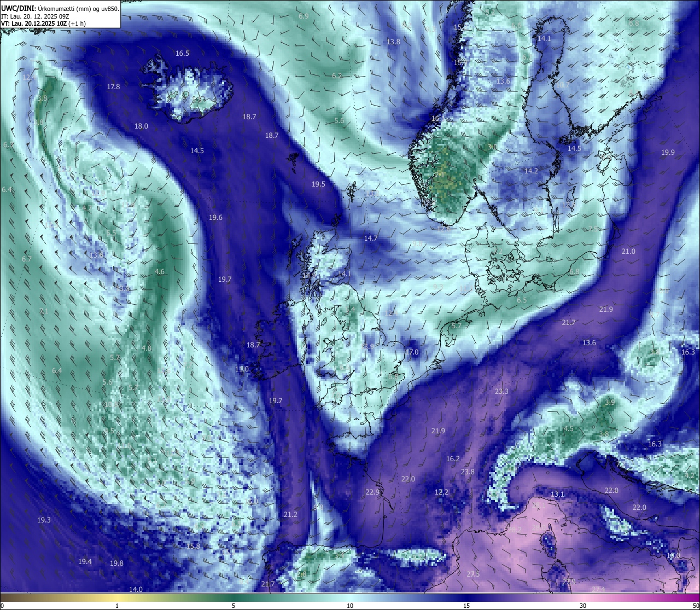
Task: Click the 19.4 value label
Action: 85,562
